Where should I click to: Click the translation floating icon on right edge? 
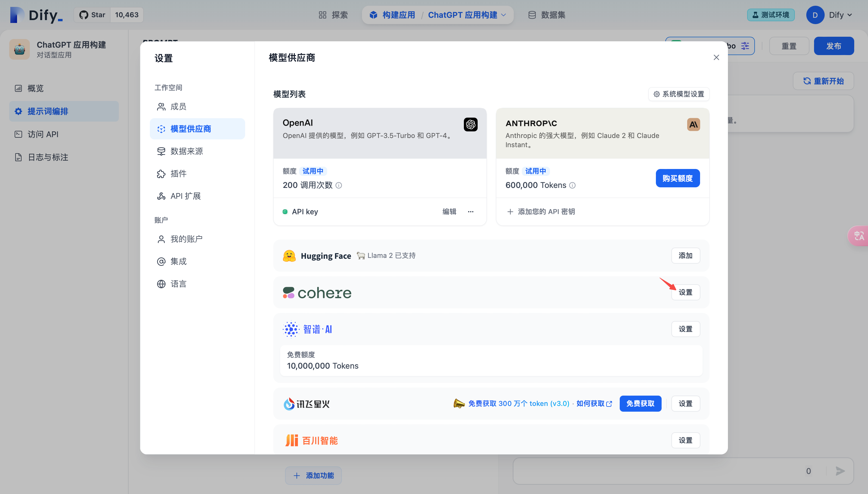click(x=859, y=236)
